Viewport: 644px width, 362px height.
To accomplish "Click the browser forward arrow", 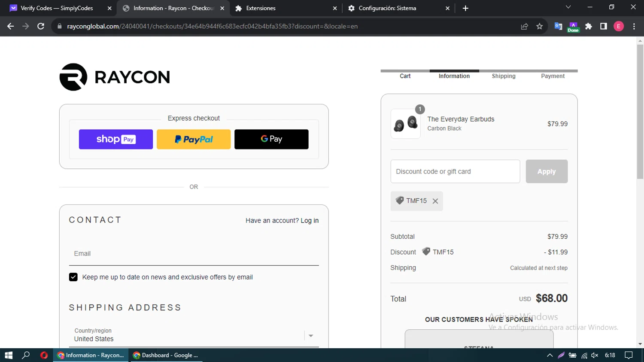I will pos(26,26).
